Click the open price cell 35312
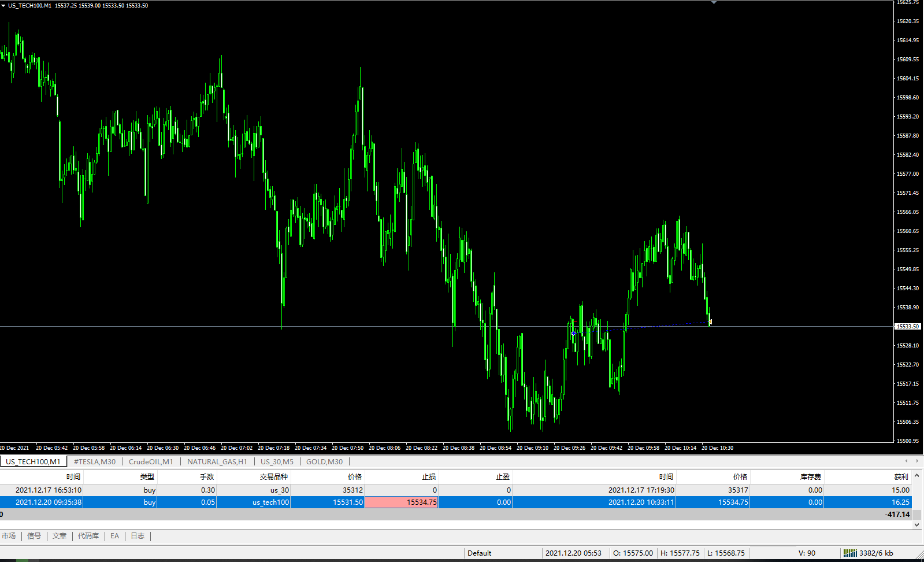 (x=352, y=490)
